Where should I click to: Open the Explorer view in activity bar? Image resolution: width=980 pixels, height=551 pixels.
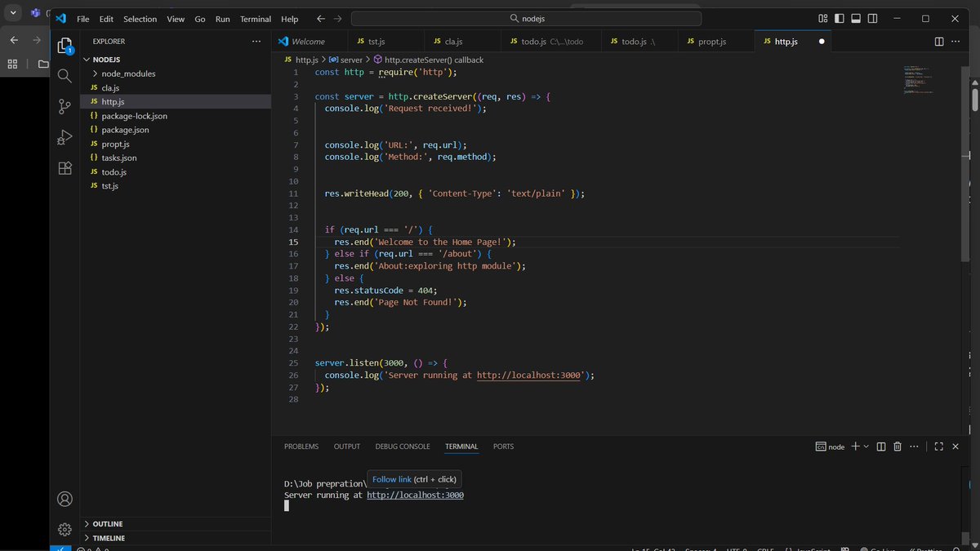[x=65, y=45]
